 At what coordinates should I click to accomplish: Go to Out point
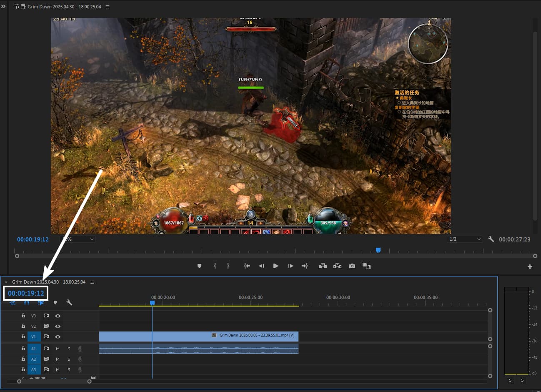click(305, 266)
